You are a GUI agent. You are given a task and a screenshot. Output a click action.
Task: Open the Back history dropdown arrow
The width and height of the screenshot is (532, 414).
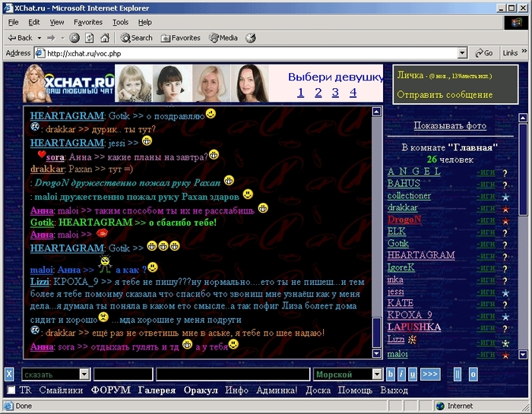40,38
